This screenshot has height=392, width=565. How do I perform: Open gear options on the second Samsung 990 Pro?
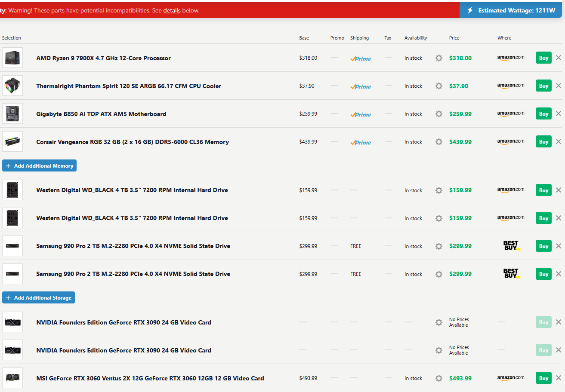click(439, 274)
